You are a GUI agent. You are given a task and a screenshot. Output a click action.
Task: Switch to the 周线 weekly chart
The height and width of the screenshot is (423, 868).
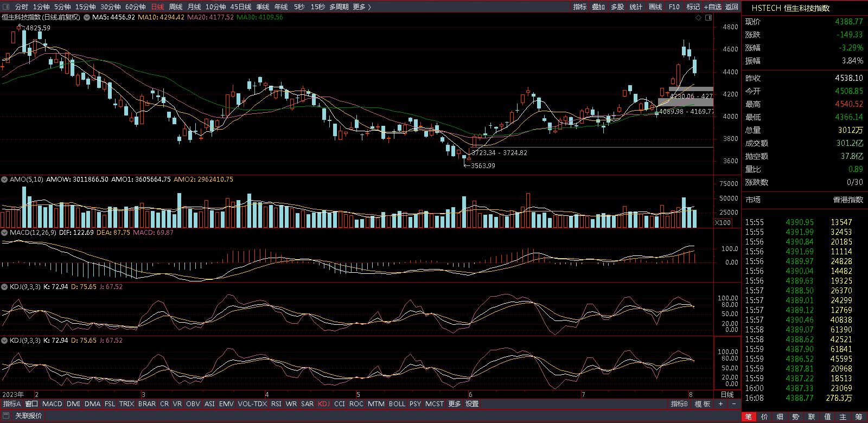(176, 7)
